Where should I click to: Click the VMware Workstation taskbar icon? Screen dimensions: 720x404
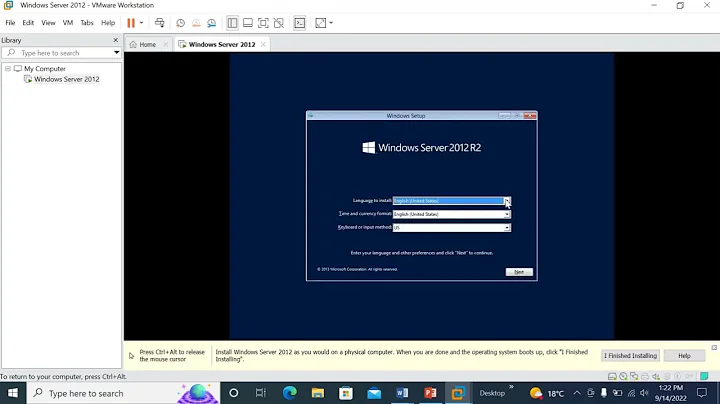point(458,393)
